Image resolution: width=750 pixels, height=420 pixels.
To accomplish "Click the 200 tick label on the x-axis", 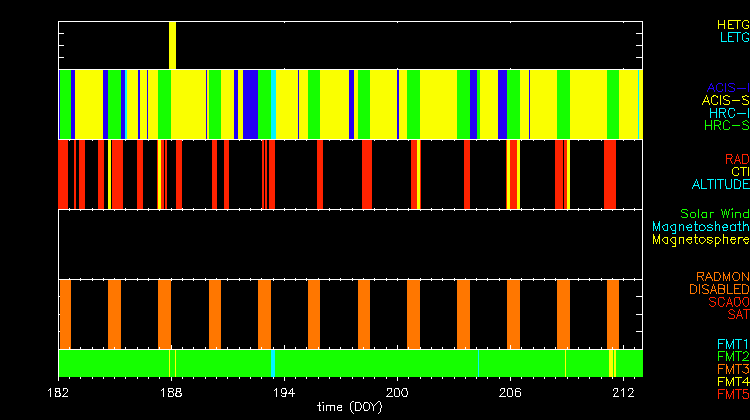I will [398, 393].
